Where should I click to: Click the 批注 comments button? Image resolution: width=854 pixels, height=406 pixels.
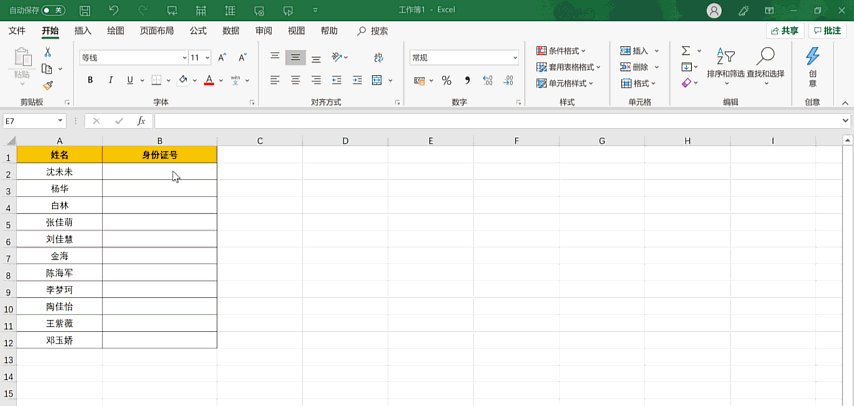[x=827, y=31]
